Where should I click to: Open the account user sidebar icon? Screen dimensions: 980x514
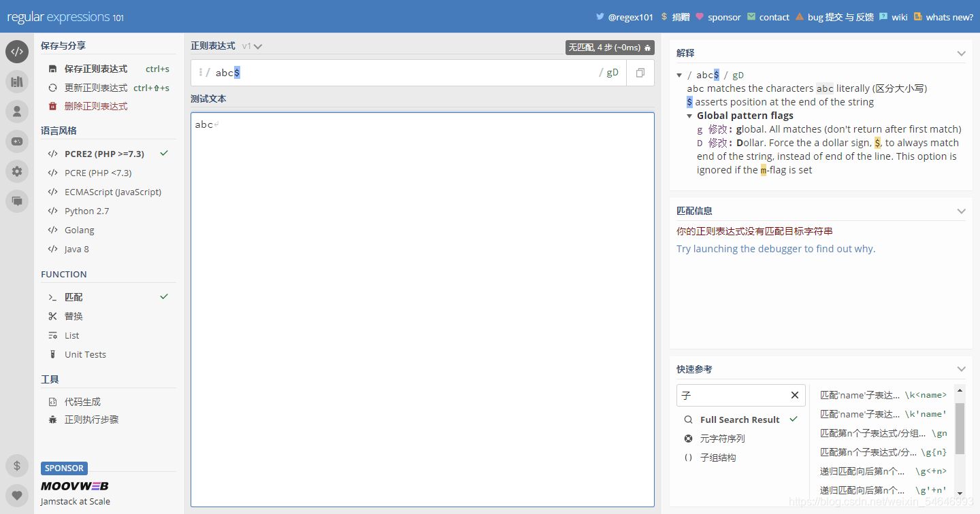tap(17, 112)
